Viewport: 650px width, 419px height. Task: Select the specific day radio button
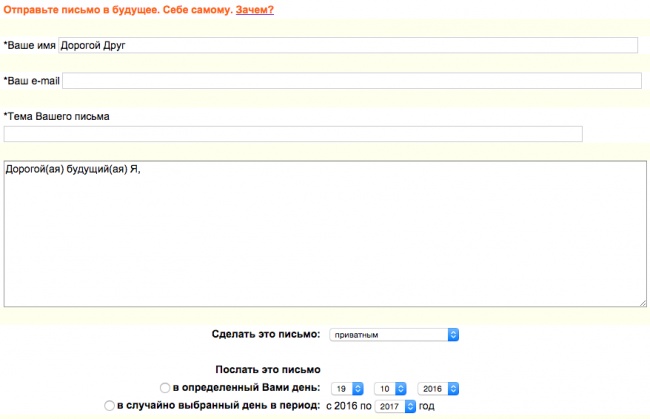pos(165,388)
